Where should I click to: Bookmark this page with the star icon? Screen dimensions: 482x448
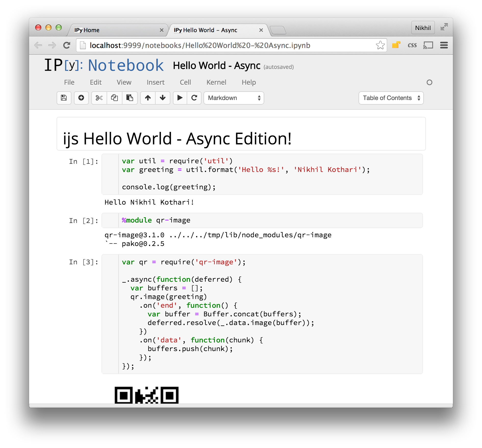(x=380, y=45)
